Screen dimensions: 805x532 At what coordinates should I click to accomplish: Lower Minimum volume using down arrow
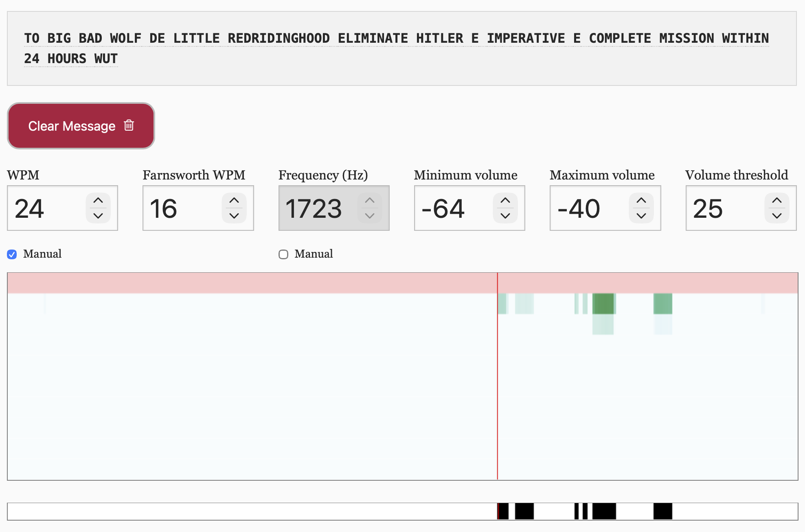(x=505, y=216)
